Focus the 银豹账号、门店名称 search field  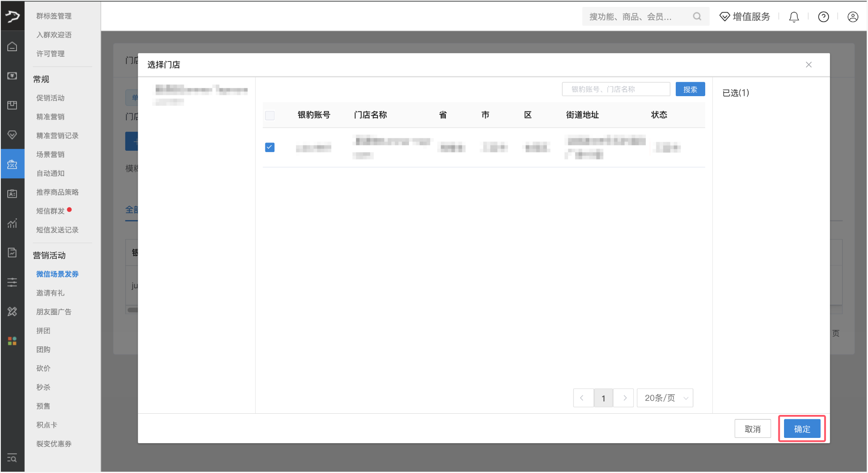615,89
